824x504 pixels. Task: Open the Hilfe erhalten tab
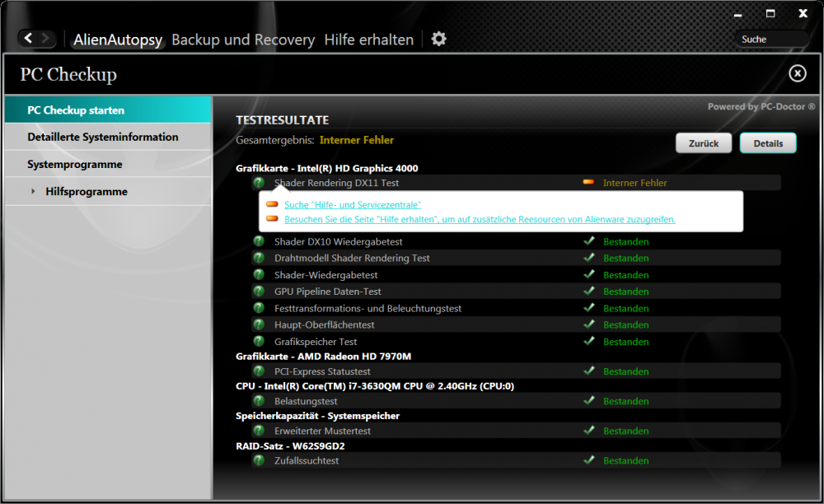coord(369,40)
